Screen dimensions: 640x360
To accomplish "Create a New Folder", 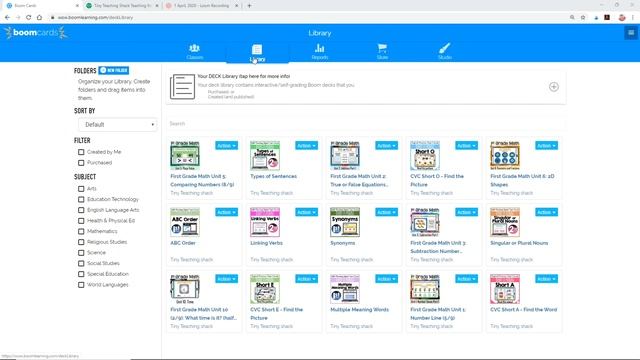I will click(114, 70).
